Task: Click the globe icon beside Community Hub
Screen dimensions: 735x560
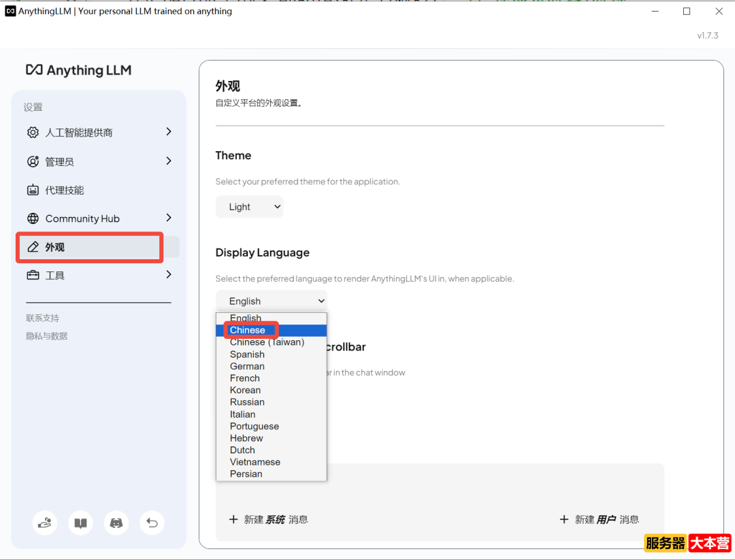Action: tap(33, 218)
